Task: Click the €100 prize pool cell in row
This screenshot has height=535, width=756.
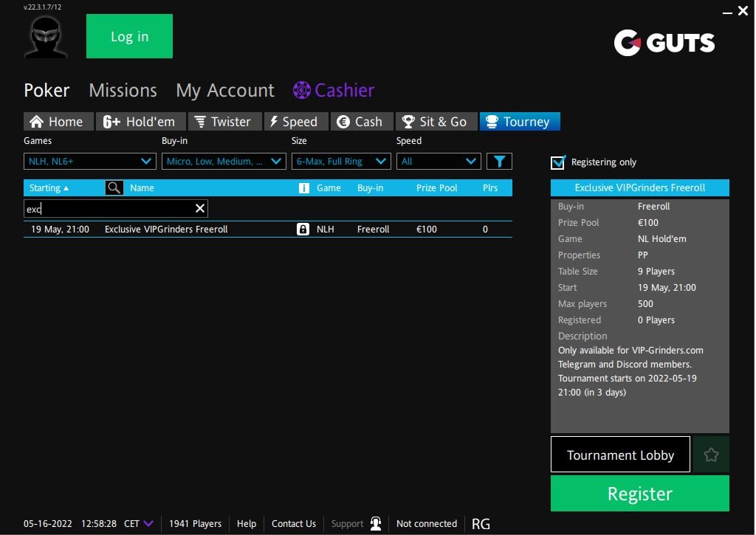Action: click(426, 229)
